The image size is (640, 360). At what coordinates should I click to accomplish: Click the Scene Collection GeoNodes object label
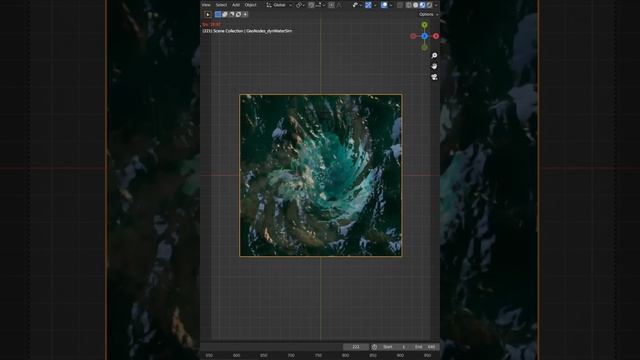click(x=247, y=31)
